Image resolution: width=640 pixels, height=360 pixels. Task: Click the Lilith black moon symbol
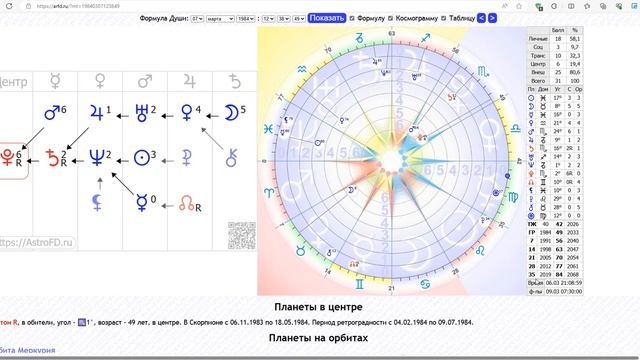[97, 202]
